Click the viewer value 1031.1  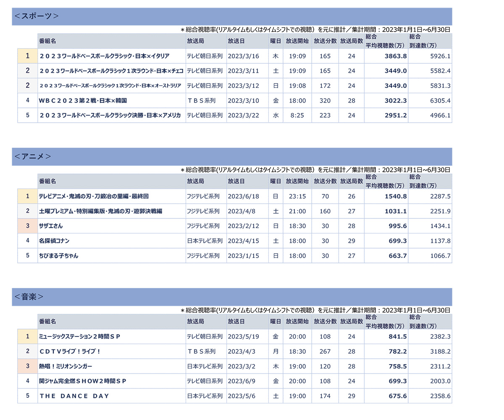click(x=396, y=211)
